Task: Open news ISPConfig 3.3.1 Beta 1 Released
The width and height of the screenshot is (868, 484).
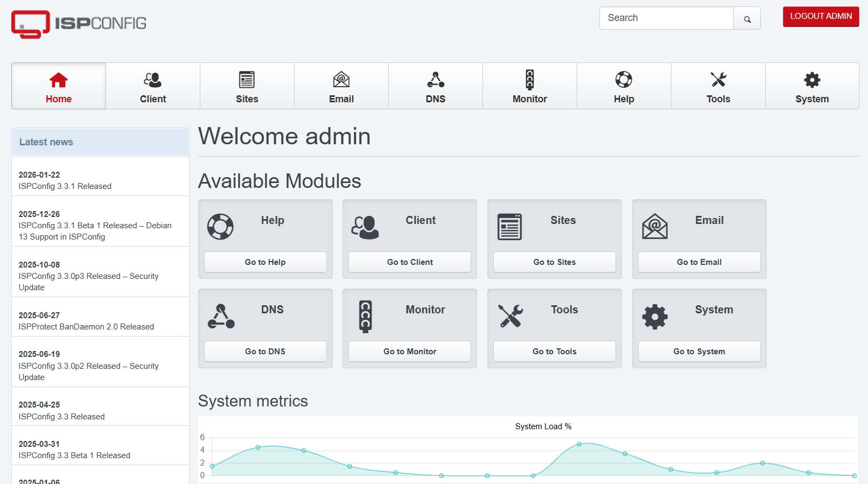Action: [95, 231]
